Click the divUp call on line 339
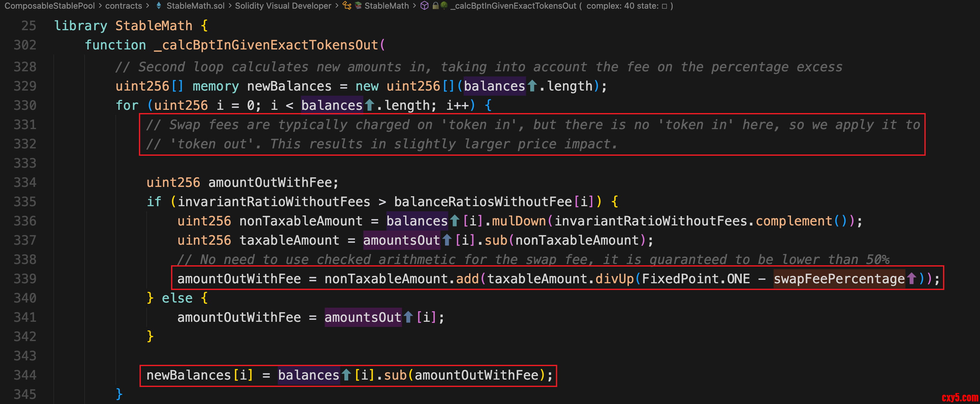The width and height of the screenshot is (980, 404). click(614, 278)
